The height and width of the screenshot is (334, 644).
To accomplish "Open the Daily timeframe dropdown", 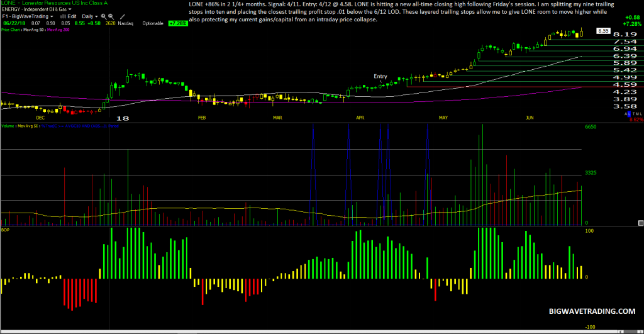I will click(90, 16).
